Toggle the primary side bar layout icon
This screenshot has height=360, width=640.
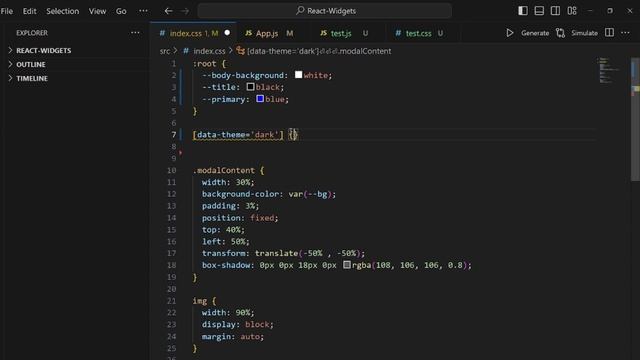click(522, 11)
